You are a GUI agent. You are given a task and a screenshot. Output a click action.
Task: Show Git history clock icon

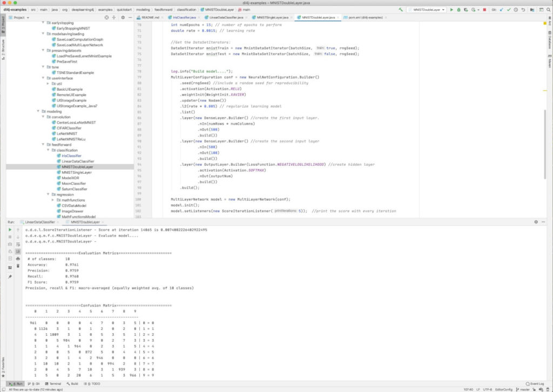(516, 10)
